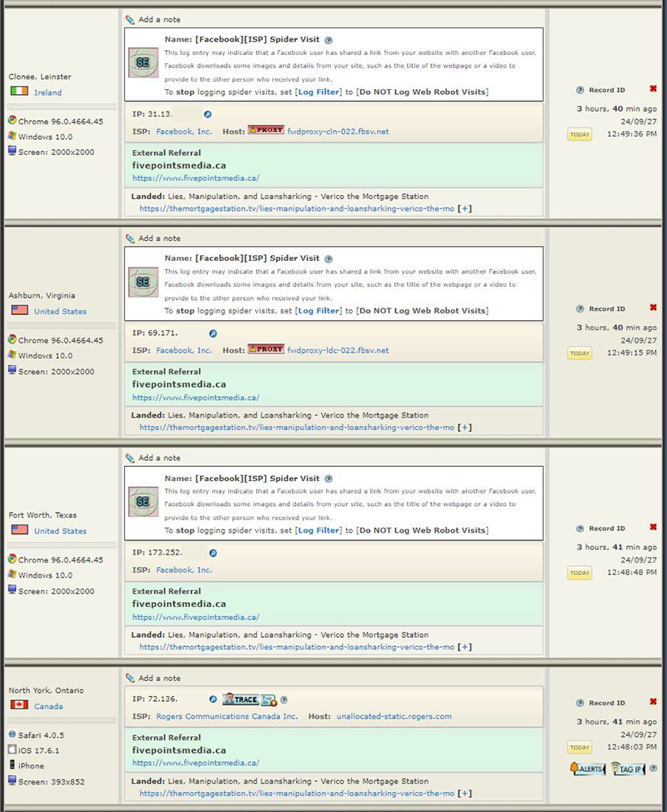Click the SE spider thumbnail in the Clonee entry
The image size is (667, 812).
coord(143,63)
